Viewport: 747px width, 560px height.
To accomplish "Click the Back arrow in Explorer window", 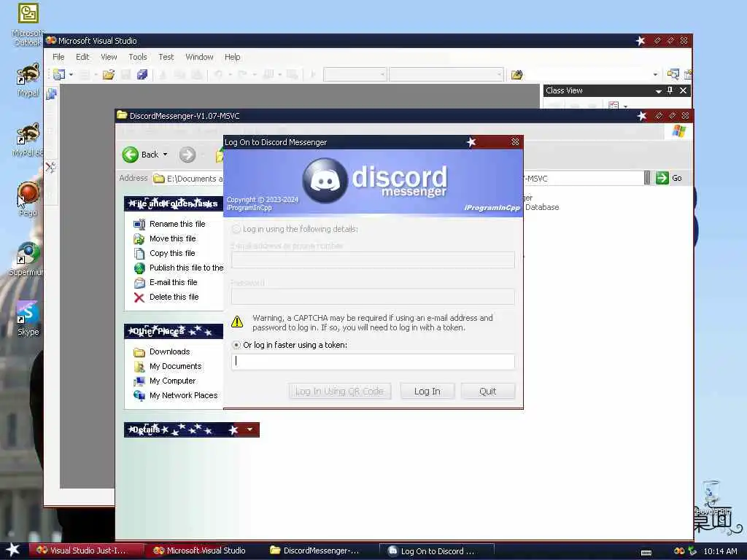I will click(131, 155).
